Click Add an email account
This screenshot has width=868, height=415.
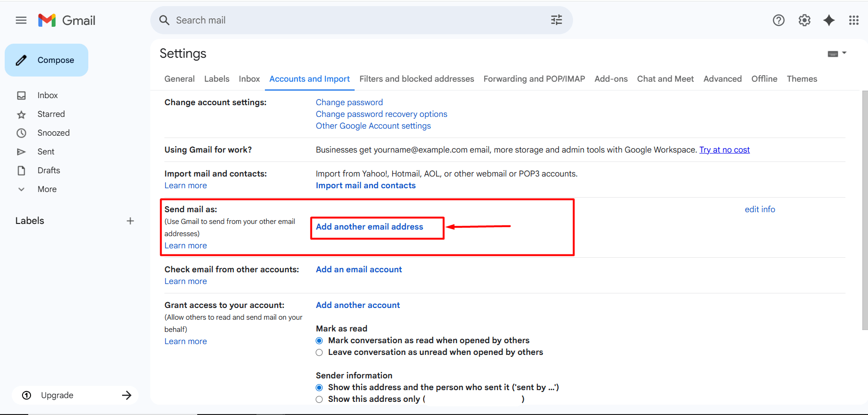[x=359, y=269]
